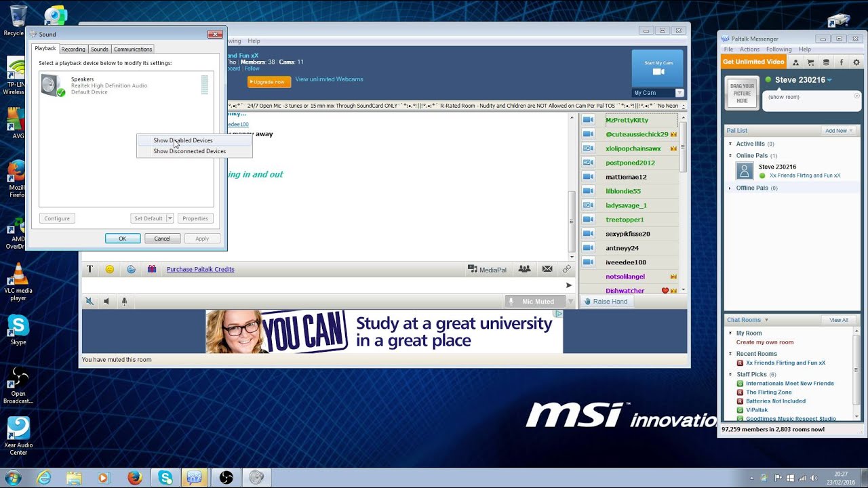Click webcam icon next to postponed2012
Screen dimensions: 868x488
(588, 163)
